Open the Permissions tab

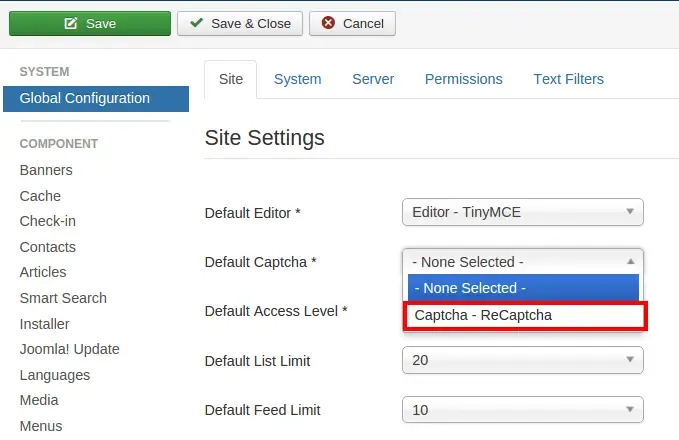pyautogui.click(x=463, y=79)
